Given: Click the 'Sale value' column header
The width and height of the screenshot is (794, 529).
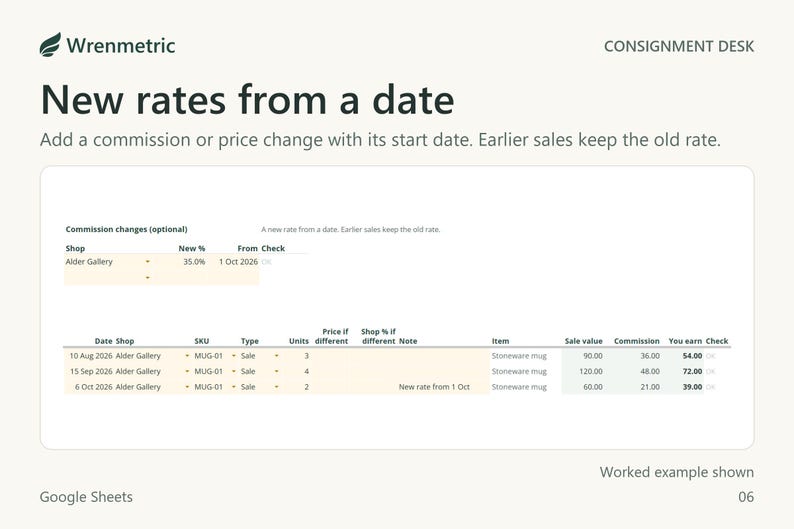Looking at the screenshot, I should pos(583,341).
